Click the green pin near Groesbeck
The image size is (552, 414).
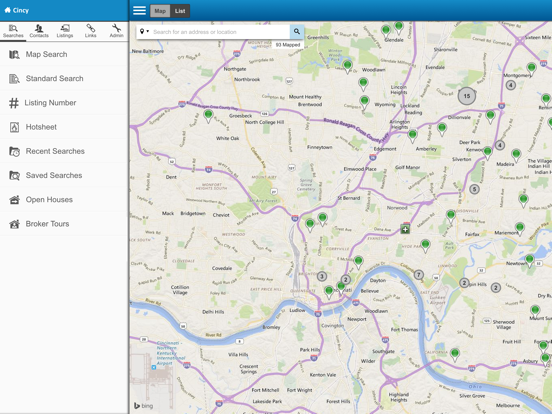pyautogui.click(x=208, y=116)
